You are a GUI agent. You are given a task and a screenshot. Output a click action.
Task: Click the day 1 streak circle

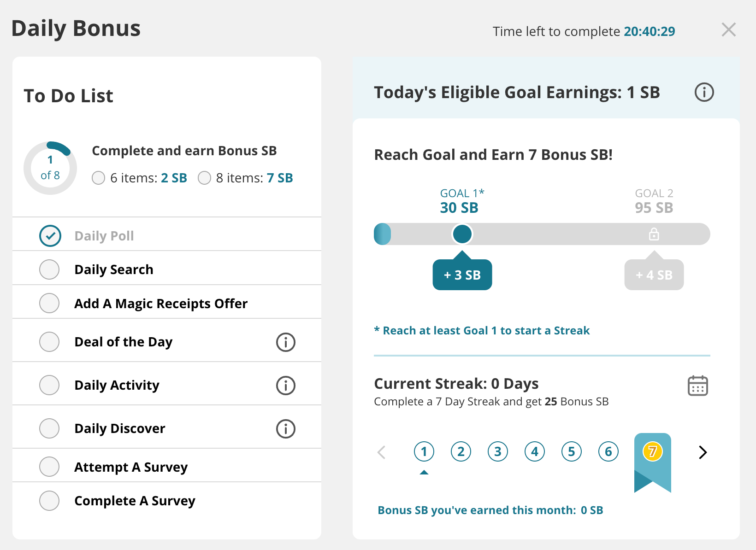click(x=424, y=451)
